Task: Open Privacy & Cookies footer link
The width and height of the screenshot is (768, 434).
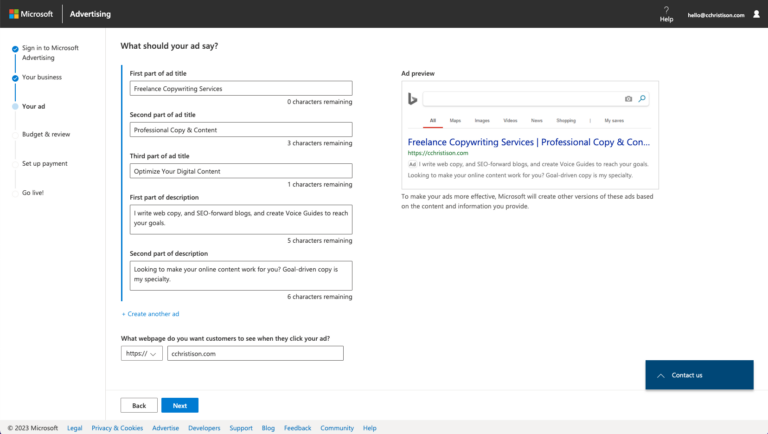Action: tap(117, 428)
